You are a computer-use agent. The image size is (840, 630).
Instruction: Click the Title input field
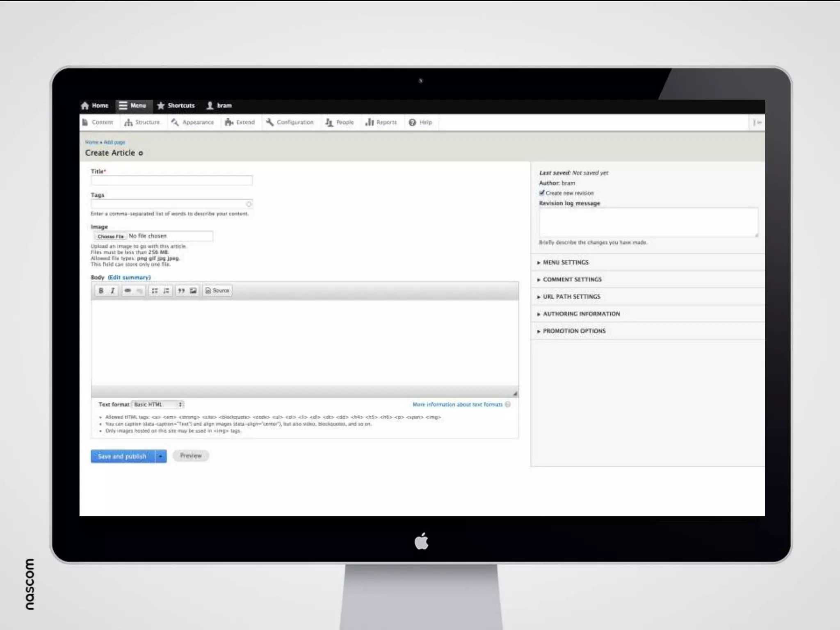point(171,180)
